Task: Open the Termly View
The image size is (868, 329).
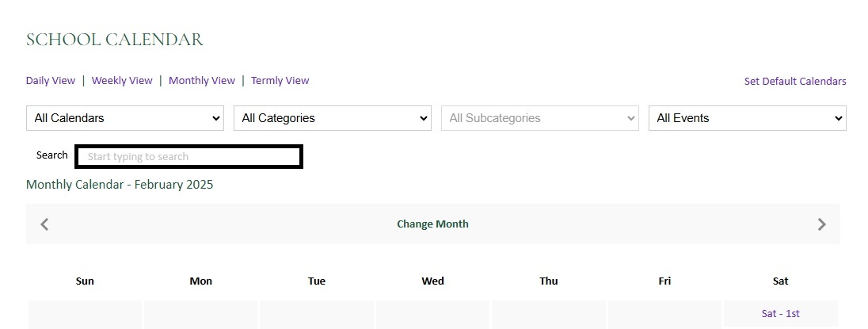Action: (280, 80)
